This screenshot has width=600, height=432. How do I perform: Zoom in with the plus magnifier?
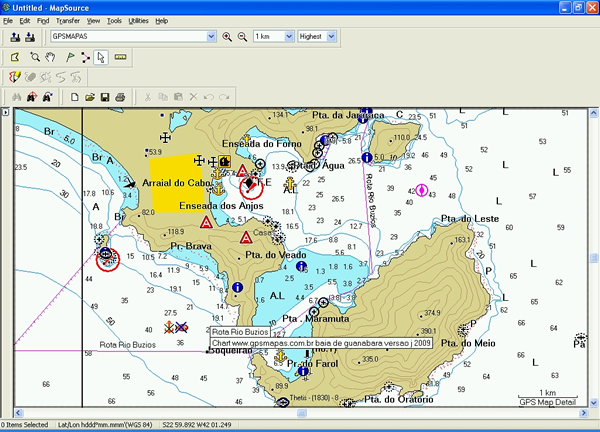point(228,37)
